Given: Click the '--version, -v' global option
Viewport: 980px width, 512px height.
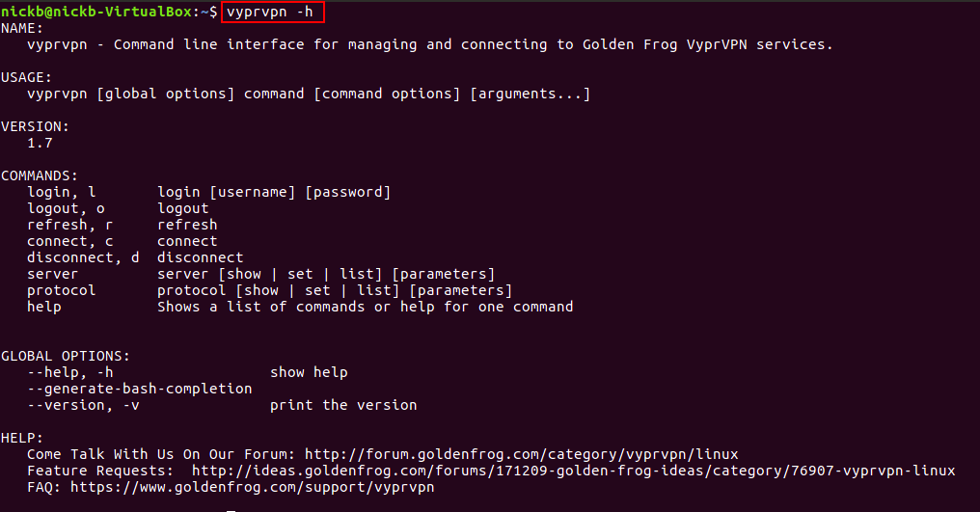Looking at the screenshot, I should pyautogui.click(x=84, y=405).
